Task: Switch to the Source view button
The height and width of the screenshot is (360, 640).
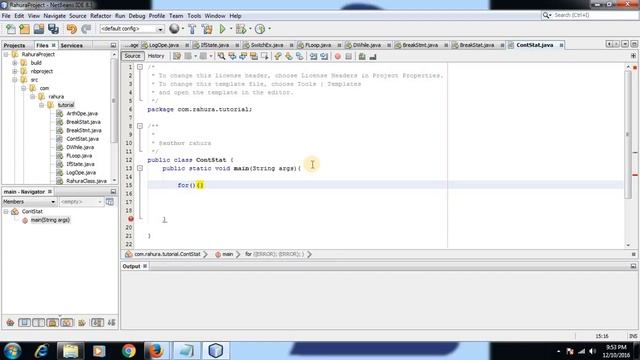Action: click(132, 56)
